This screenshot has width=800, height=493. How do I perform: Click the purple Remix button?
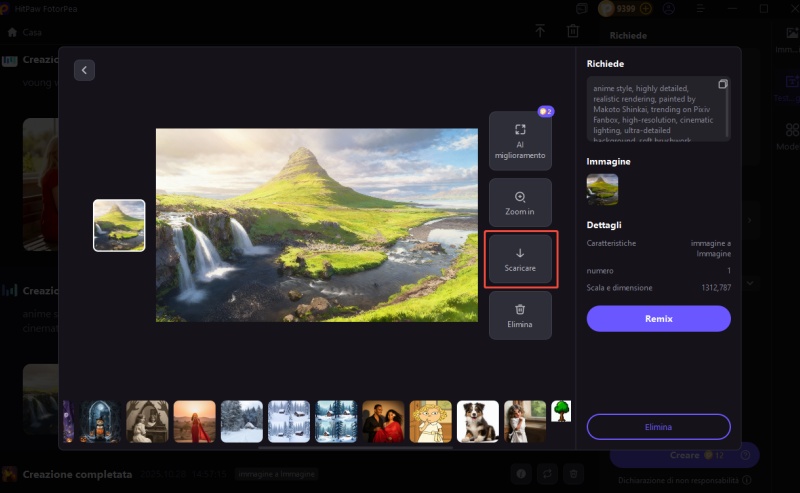coord(658,318)
